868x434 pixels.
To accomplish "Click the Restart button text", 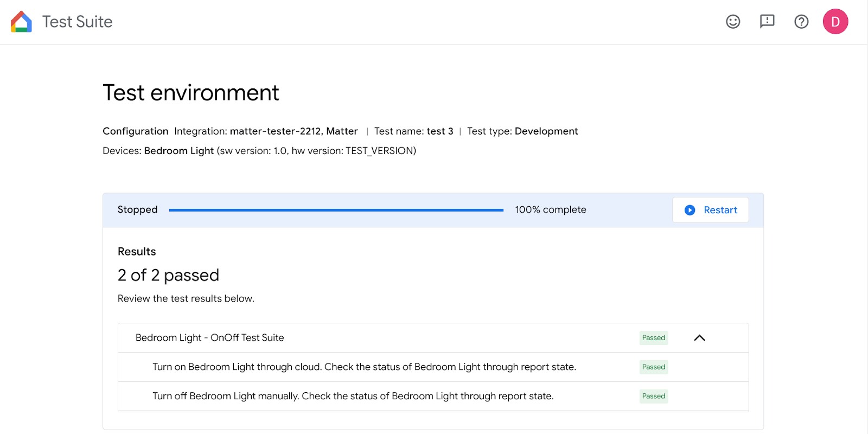I will click(720, 210).
